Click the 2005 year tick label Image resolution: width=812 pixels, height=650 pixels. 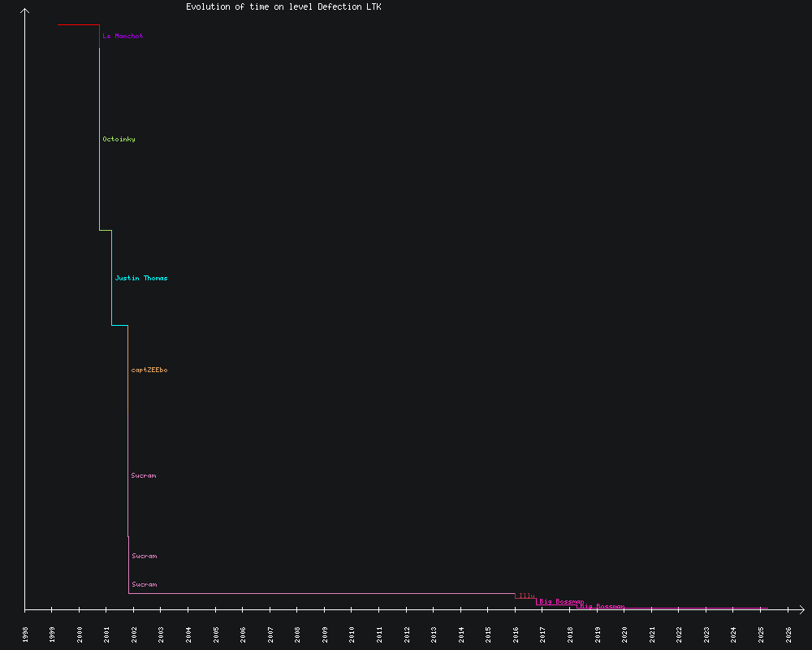tap(216, 634)
